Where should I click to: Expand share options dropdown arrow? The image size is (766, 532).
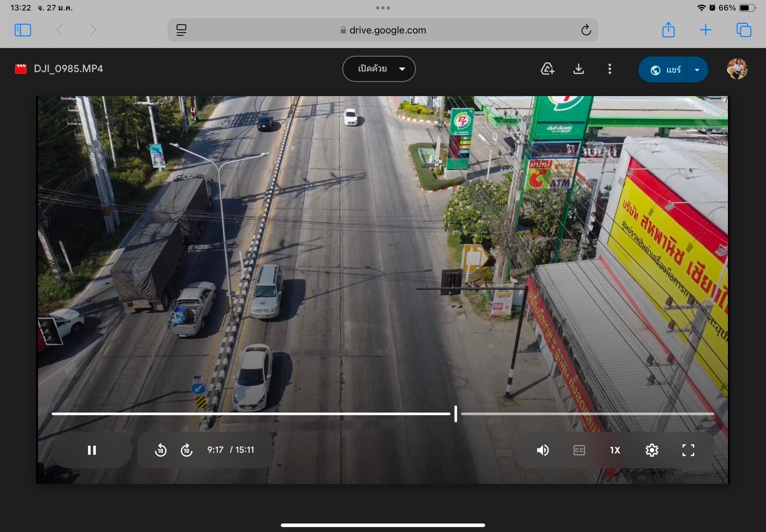[697, 70]
